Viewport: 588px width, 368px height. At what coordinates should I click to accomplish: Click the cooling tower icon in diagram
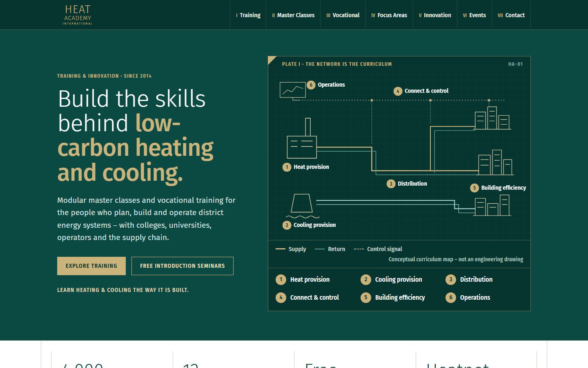click(x=302, y=206)
